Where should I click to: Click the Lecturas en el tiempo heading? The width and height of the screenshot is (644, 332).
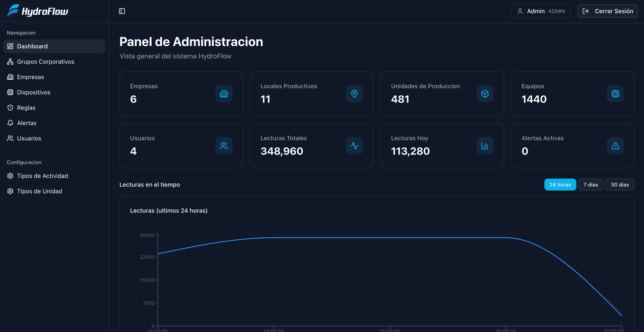click(149, 185)
